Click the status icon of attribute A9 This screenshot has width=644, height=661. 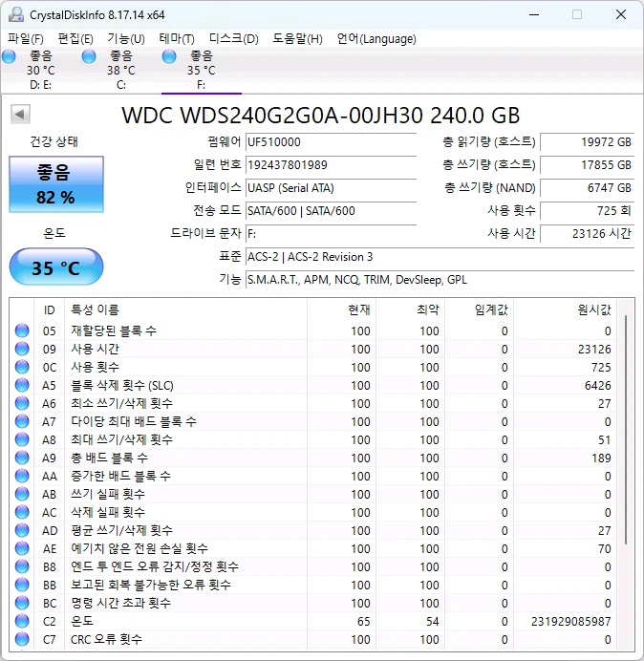(x=22, y=458)
